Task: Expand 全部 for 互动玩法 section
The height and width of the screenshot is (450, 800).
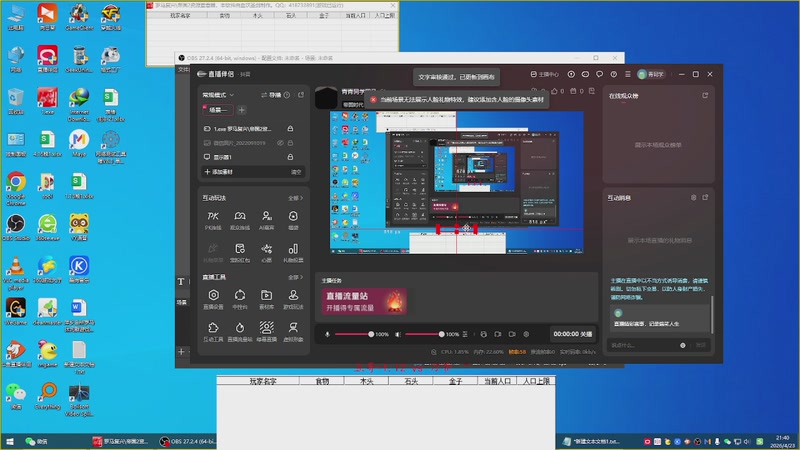Action: (295, 197)
